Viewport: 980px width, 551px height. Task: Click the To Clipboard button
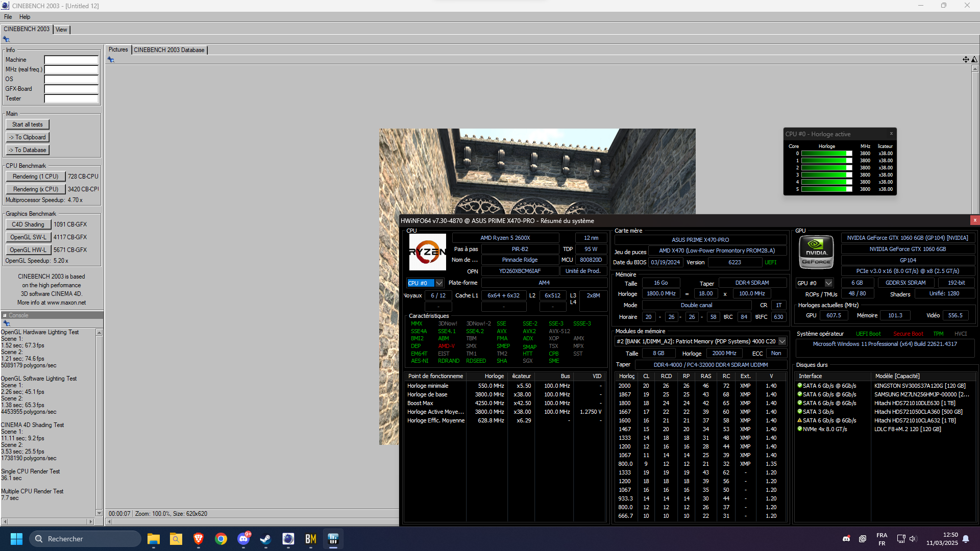tap(28, 137)
